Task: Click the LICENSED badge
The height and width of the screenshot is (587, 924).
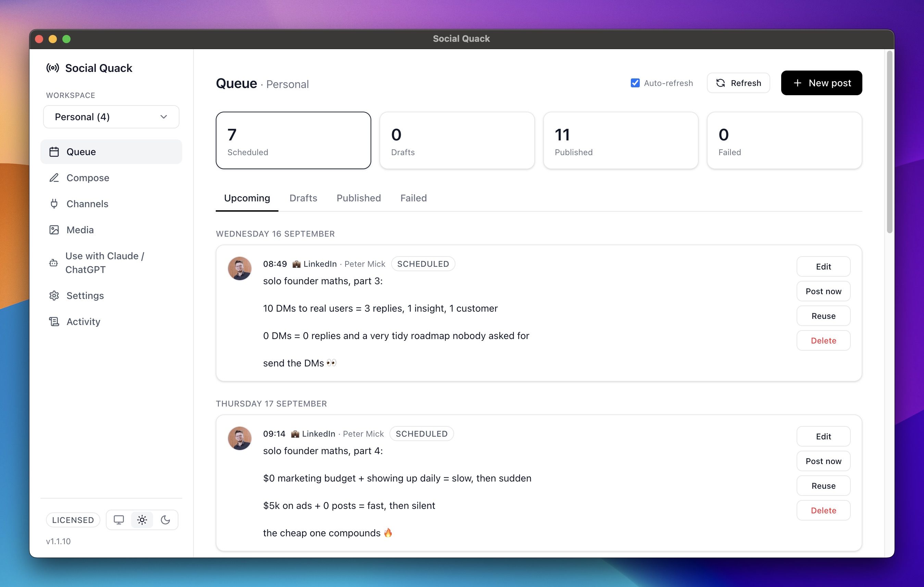Action: pos(73,520)
